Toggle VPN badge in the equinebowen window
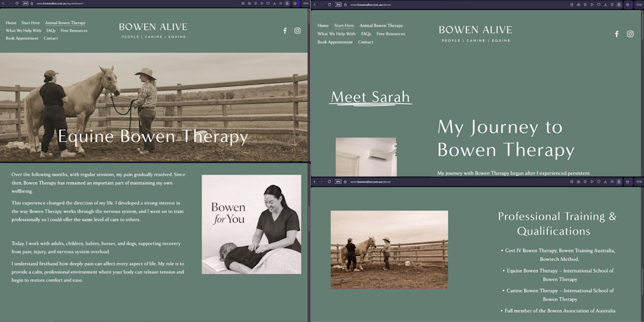 pyautogui.click(x=25, y=4)
